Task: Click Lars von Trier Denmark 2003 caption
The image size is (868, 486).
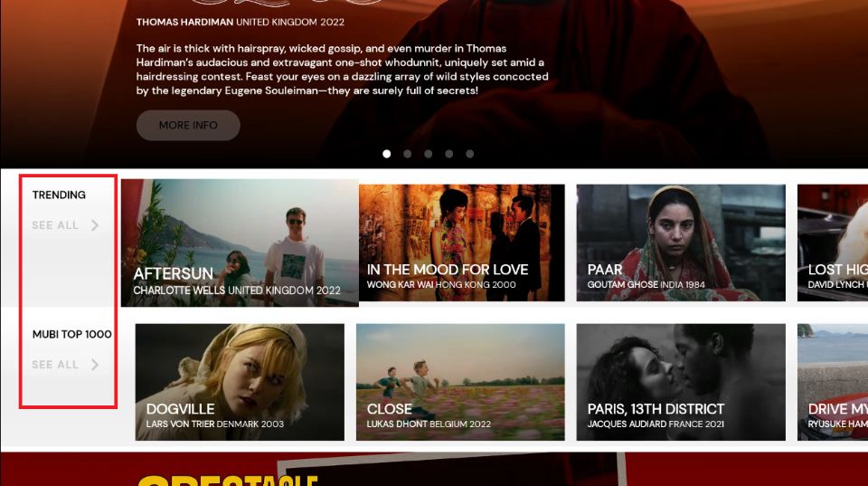Action: coord(215,424)
